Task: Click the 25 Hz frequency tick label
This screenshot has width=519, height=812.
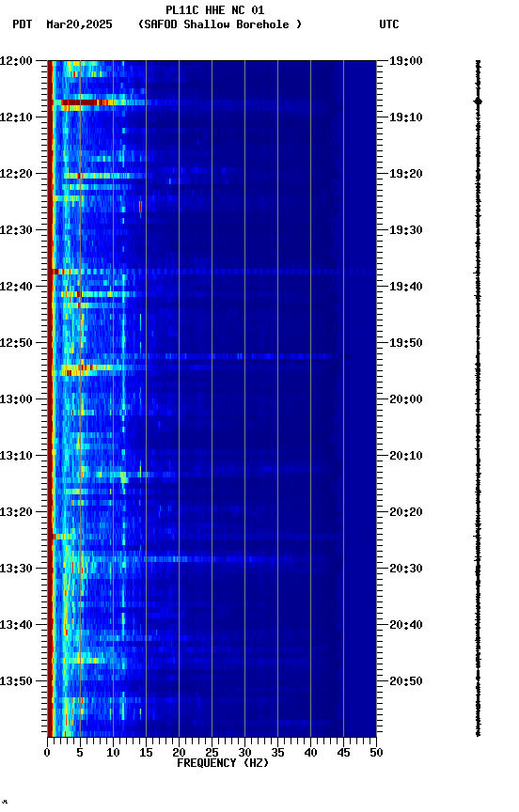Action: click(x=212, y=753)
